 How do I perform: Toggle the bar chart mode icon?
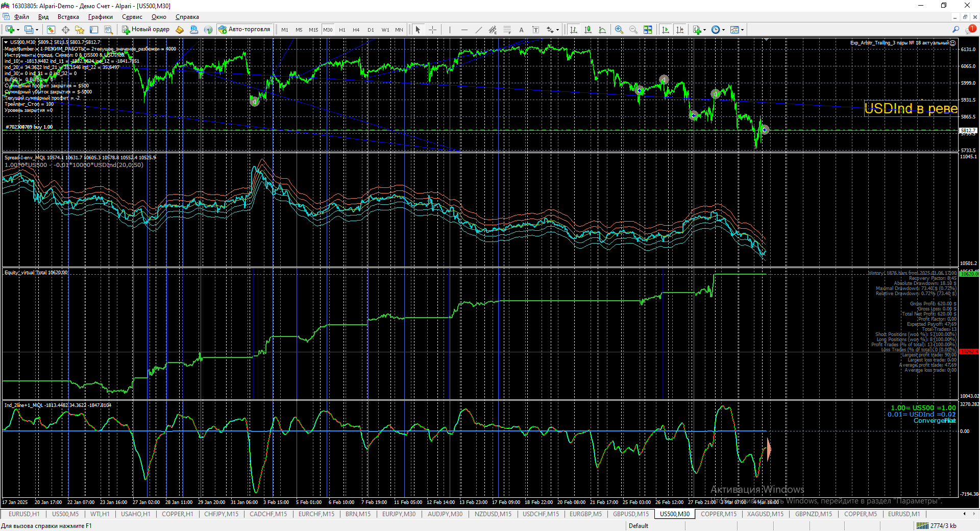(x=574, y=30)
